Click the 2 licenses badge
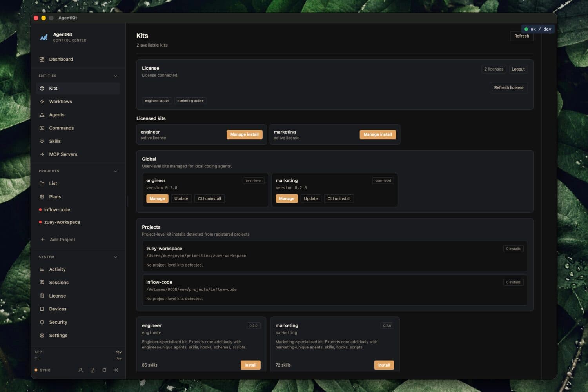Screen dimensions: 588x392 click(x=494, y=69)
